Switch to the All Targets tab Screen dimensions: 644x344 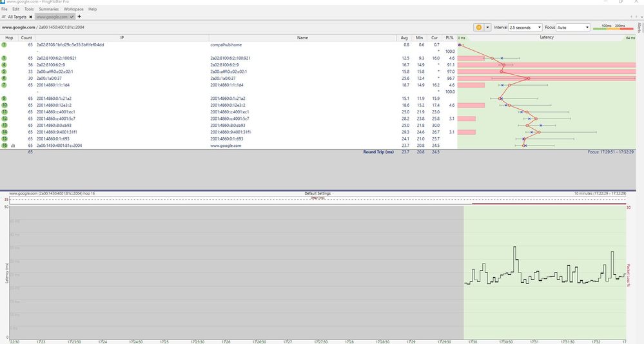tap(17, 17)
